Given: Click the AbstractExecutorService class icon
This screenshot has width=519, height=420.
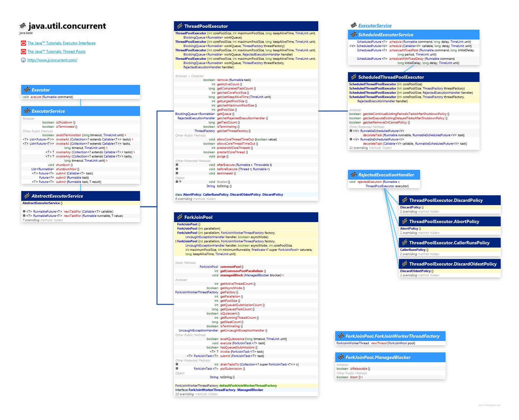Looking at the screenshot, I should tap(27, 196).
